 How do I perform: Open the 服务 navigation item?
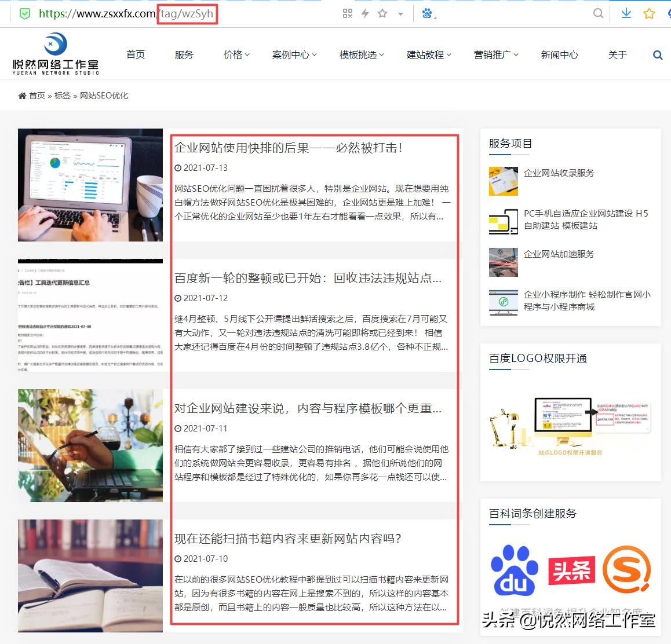coord(184,54)
